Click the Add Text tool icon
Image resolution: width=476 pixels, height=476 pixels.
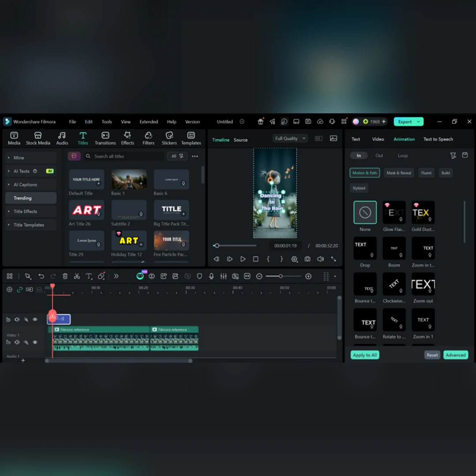pos(89,276)
